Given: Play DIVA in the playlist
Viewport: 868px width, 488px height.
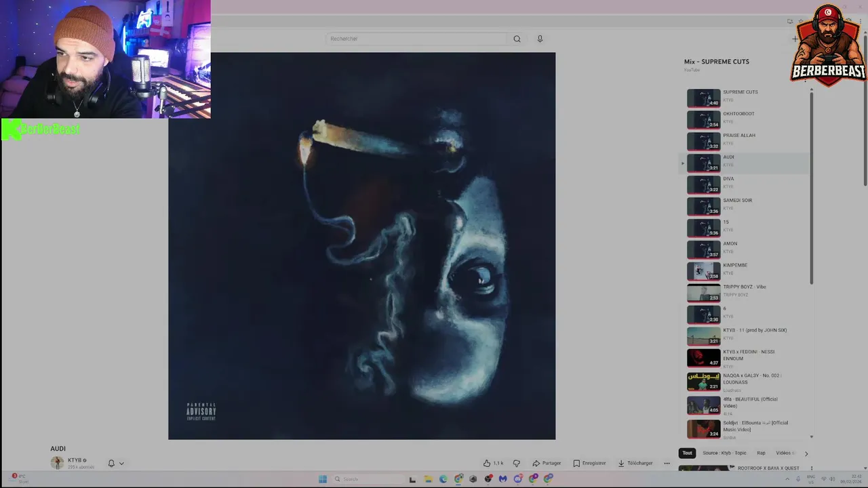Looking at the screenshot, I should tap(746, 184).
